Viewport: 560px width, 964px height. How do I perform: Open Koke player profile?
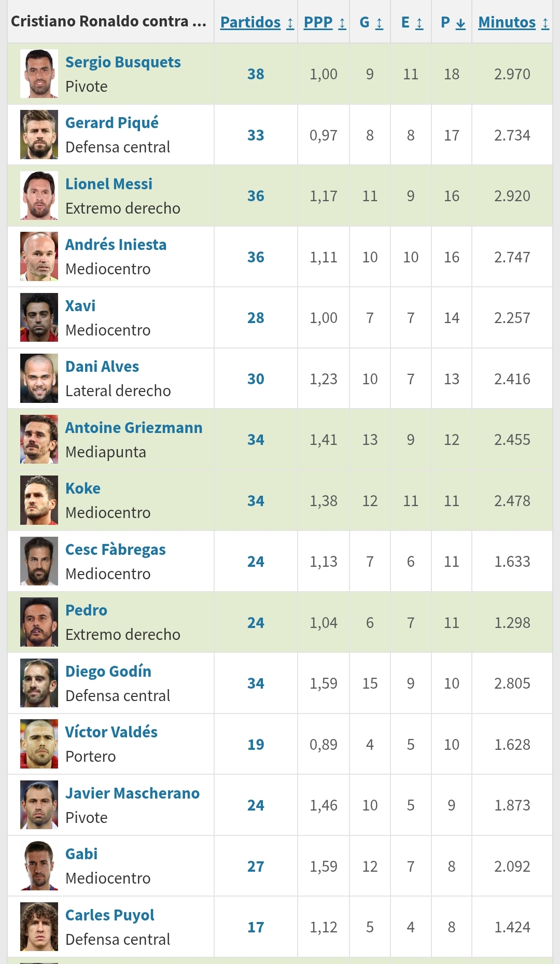coord(83,488)
